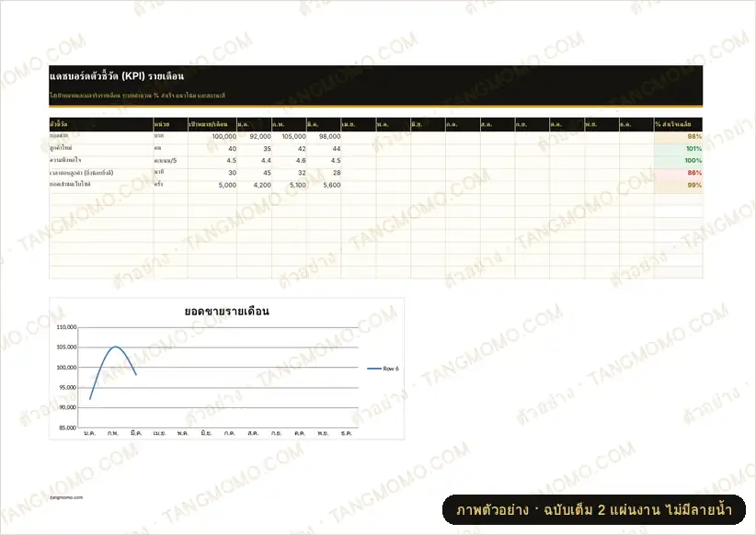The width and height of the screenshot is (756, 535).
Task: Click the 110,000 chart axis label
Action: tap(66, 327)
